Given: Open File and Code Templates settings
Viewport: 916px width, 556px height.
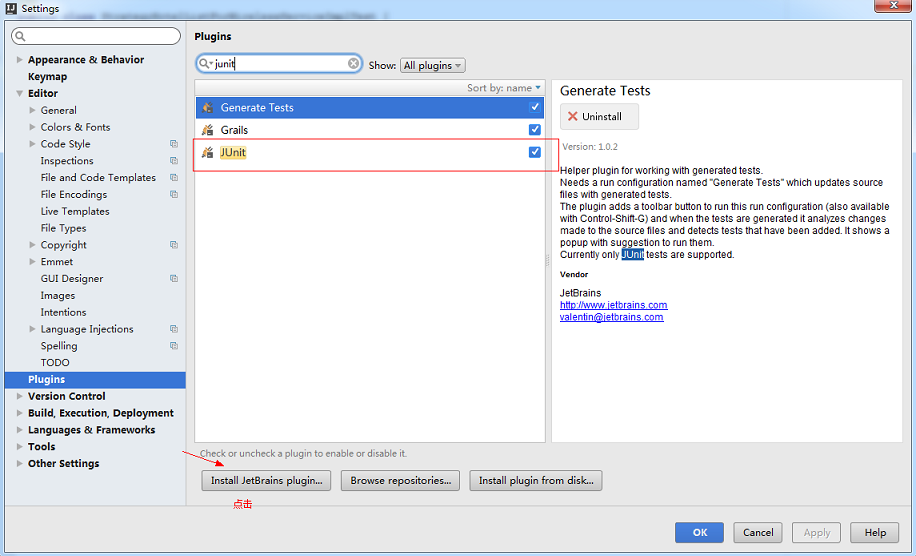Looking at the screenshot, I should pos(98,178).
